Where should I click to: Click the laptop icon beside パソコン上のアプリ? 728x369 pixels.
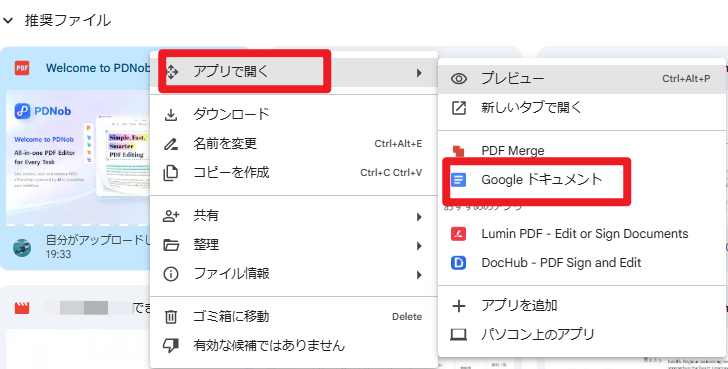coord(459,335)
